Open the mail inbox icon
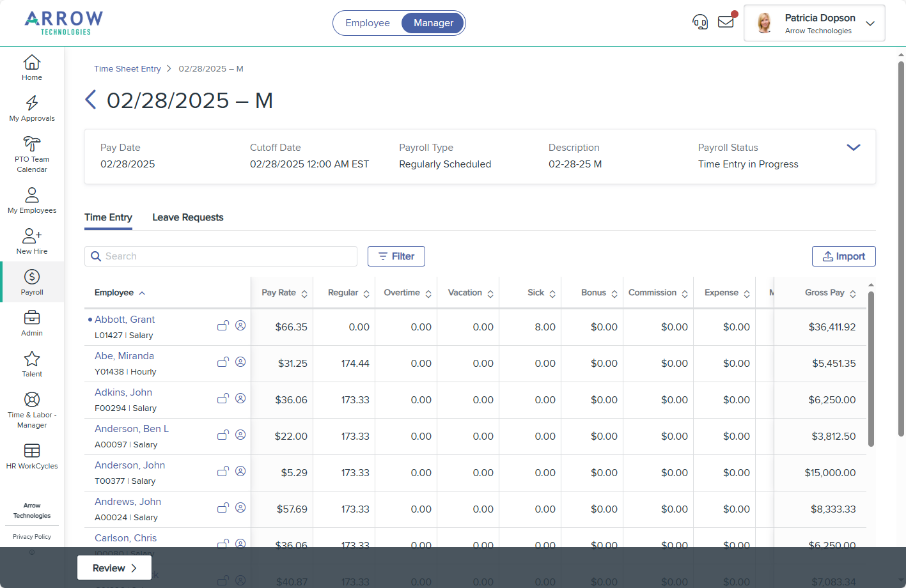This screenshot has height=588, width=906. pyautogui.click(x=726, y=22)
